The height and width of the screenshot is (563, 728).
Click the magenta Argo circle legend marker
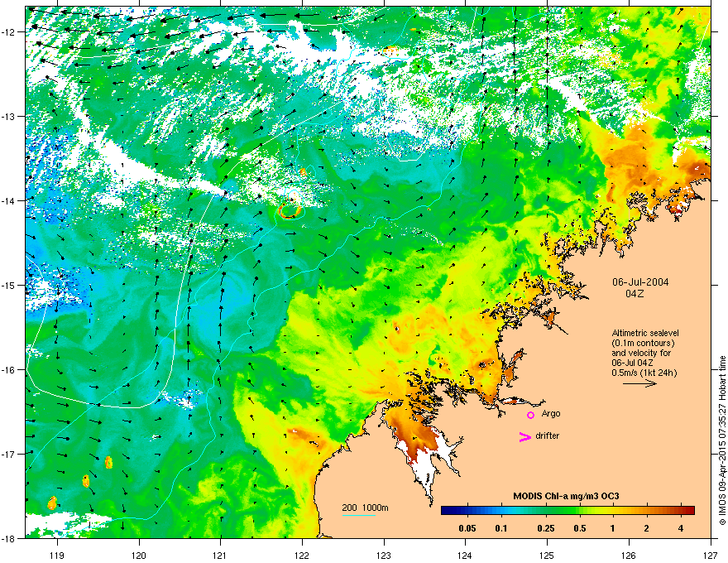[x=530, y=415]
